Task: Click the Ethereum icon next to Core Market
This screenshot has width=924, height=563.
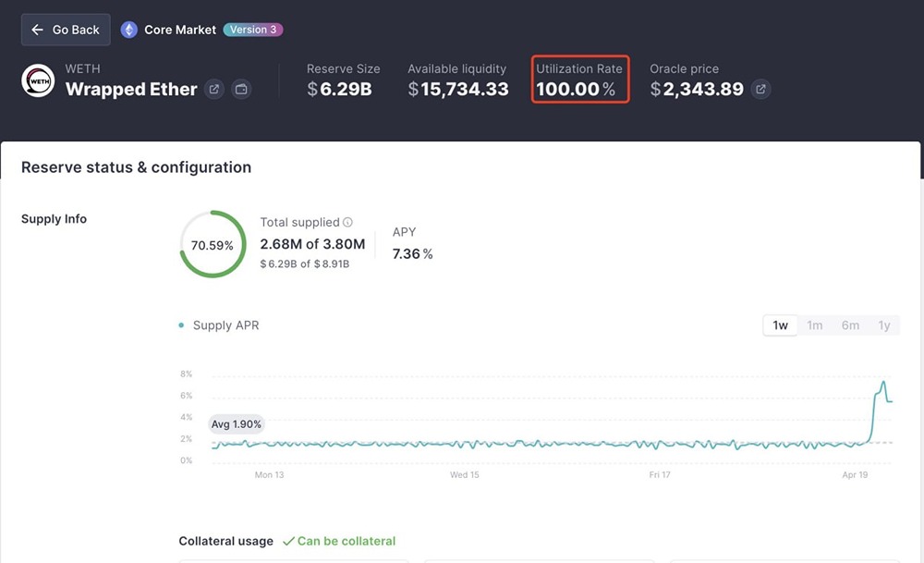Action: click(x=129, y=29)
